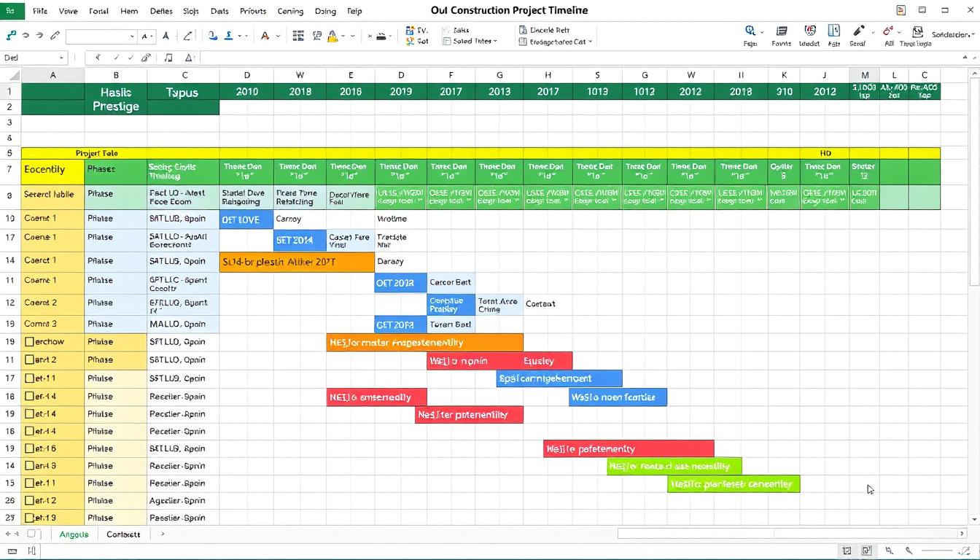The width and height of the screenshot is (980, 560).
Task: Click the printer icon in the toolbar
Action: point(380,36)
